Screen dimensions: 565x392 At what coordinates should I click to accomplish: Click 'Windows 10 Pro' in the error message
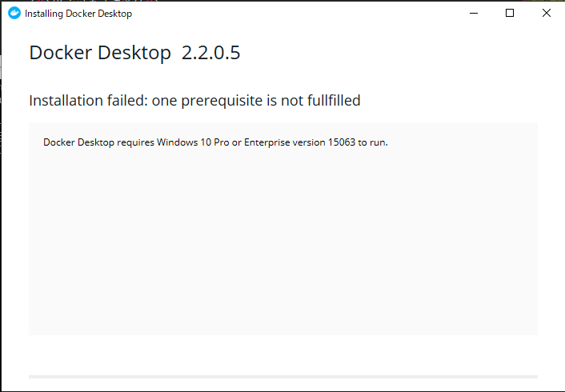[193, 142]
